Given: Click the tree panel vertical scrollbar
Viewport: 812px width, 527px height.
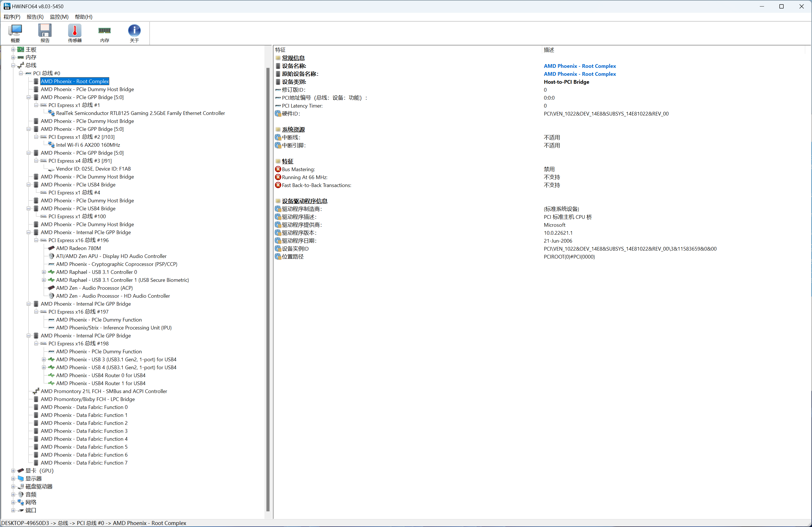Looking at the screenshot, I should coord(268,289).
